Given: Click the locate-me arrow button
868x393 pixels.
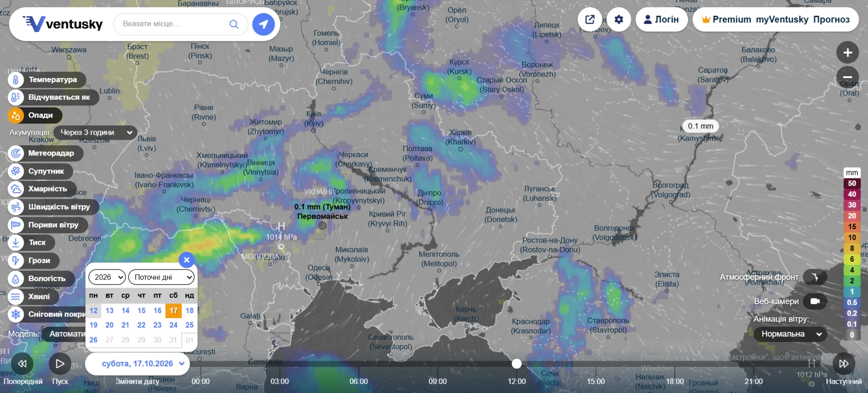Looking at the screenshot, I should tap(264, 24).
